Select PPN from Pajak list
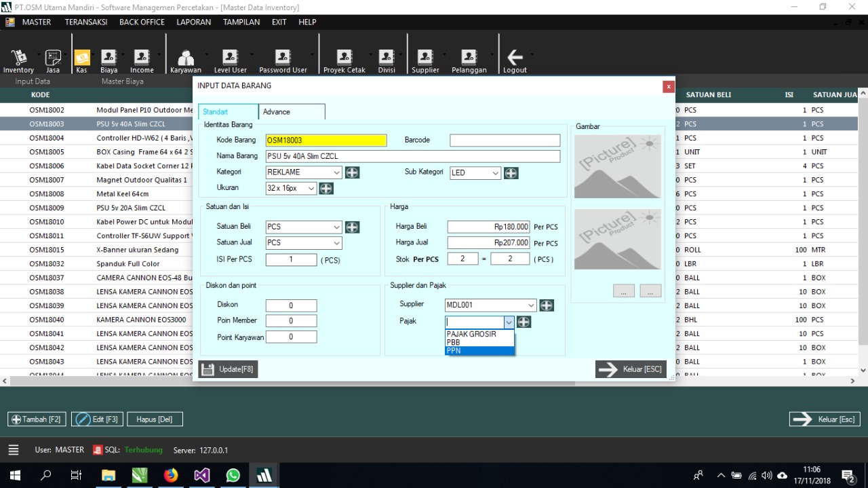The image size is (868, 488). [479, 351]
